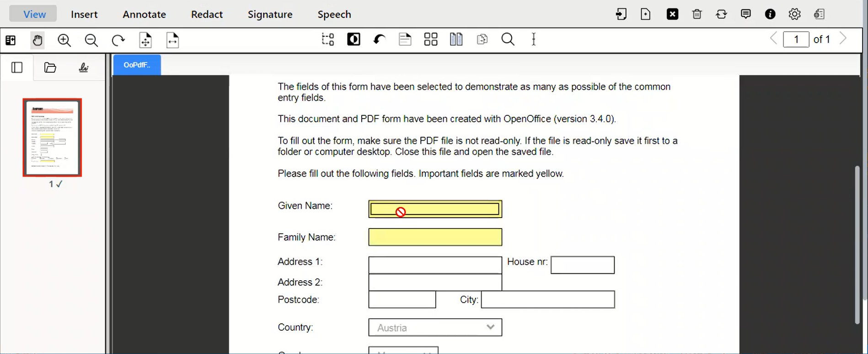Rotate the page clockwise

point(118,40)
